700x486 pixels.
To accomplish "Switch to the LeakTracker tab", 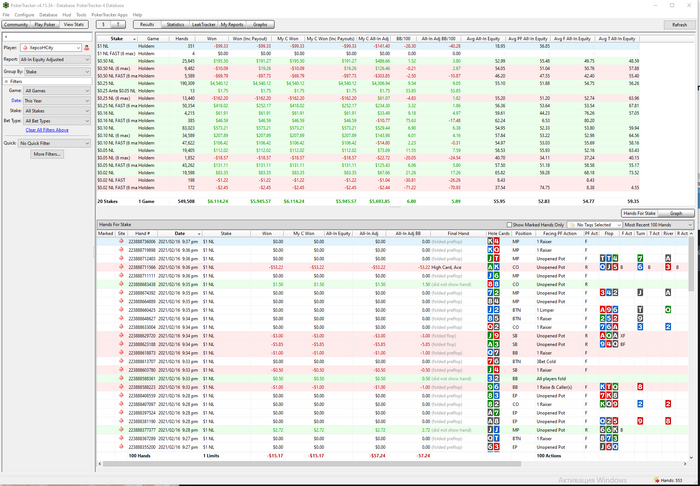I will click(204, 25).
